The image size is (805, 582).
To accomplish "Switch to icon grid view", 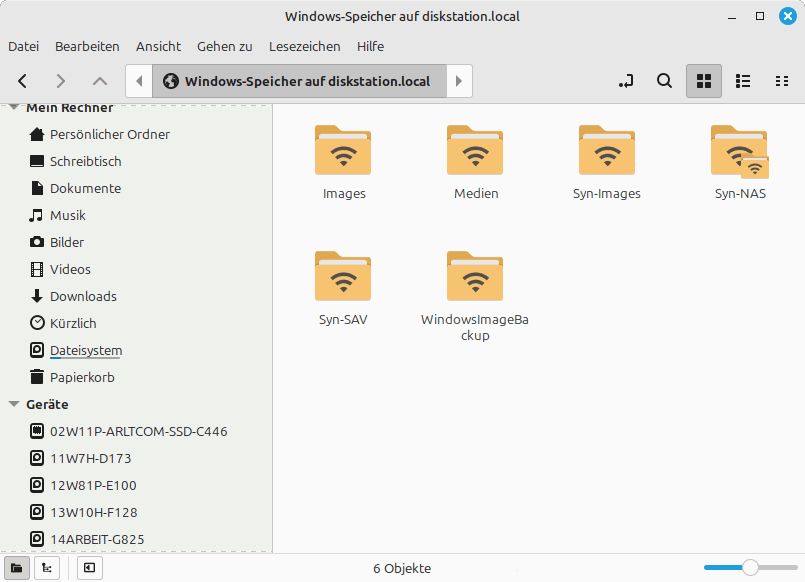I will (703, 81).
